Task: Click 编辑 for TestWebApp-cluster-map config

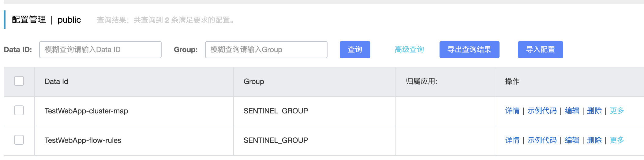Action: coord(572,111)
